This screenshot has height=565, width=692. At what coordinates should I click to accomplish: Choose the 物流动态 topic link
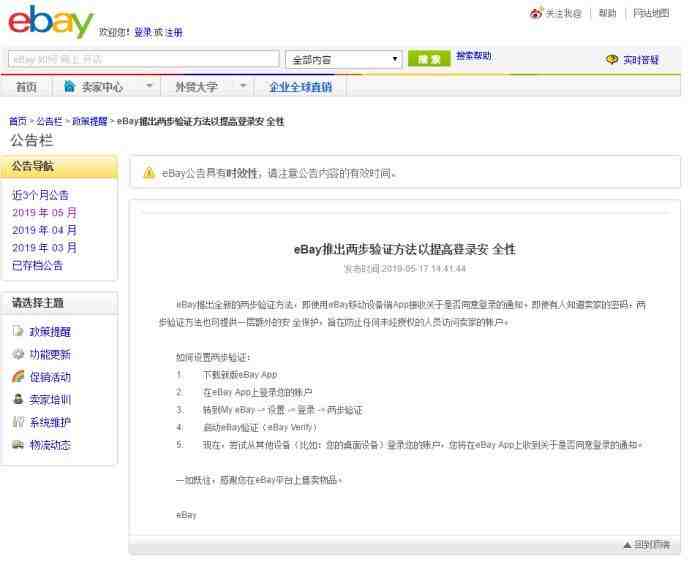tap(50, 445)
